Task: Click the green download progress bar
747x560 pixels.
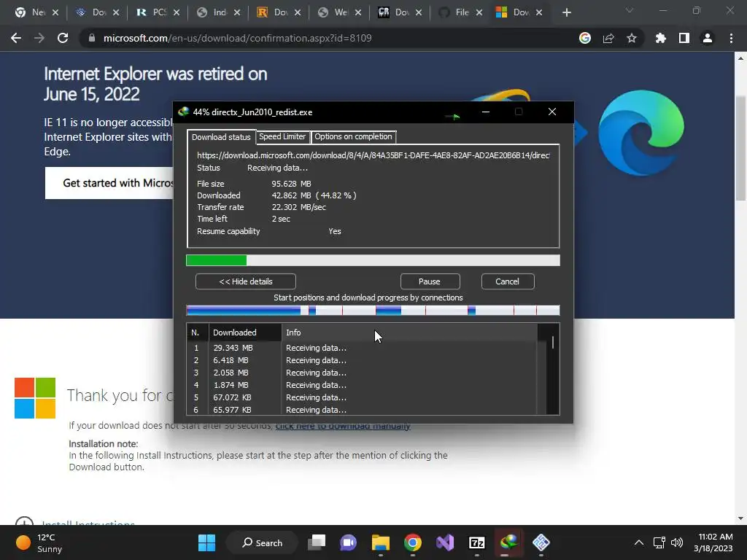Action: [373, 260]
